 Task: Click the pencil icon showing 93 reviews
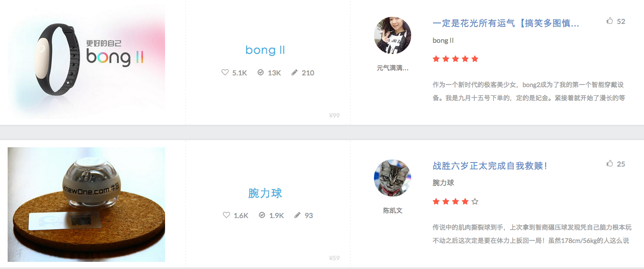(x=298, y=215)
